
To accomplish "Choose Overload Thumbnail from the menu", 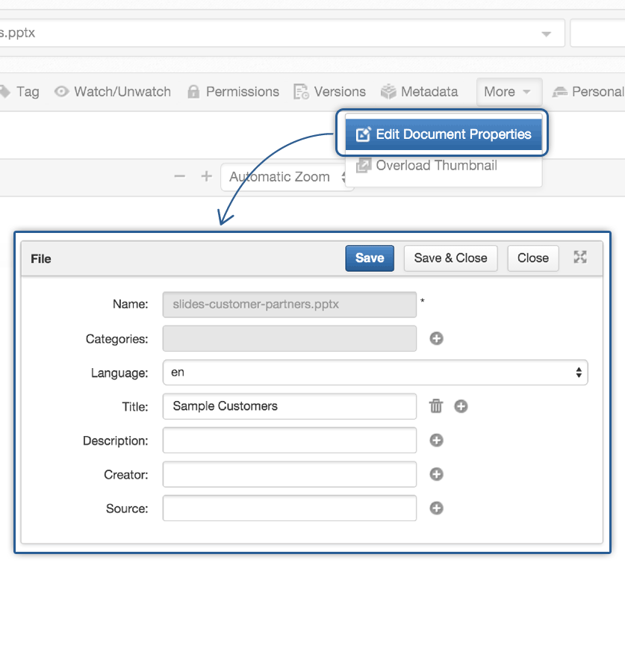I will (x=436, y=166).
